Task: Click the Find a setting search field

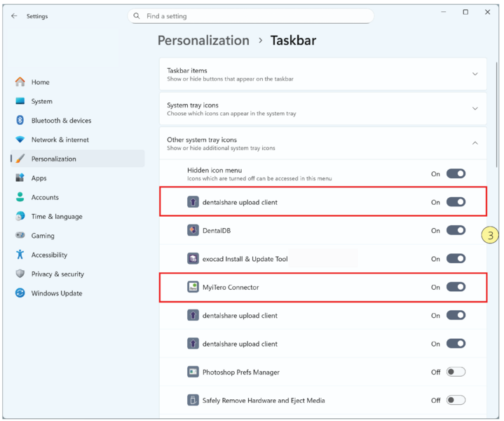Action: [x=251, y=15]
